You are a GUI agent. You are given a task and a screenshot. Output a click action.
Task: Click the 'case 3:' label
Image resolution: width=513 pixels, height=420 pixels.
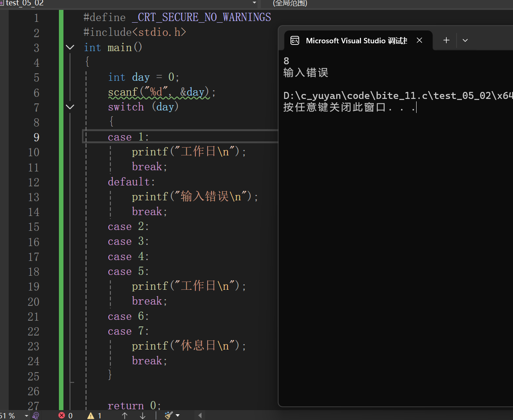pos(128,241)
